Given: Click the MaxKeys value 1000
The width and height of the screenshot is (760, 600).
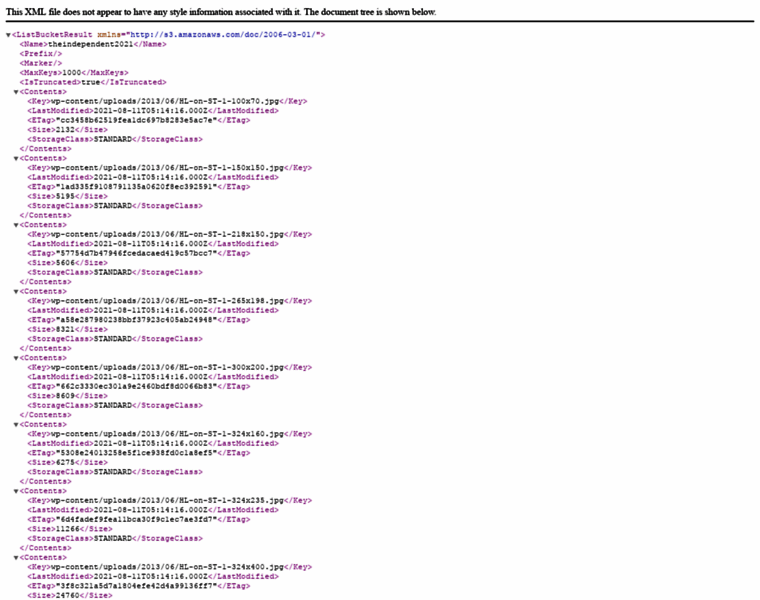Looking at the screenshot, I should point(71,73).
